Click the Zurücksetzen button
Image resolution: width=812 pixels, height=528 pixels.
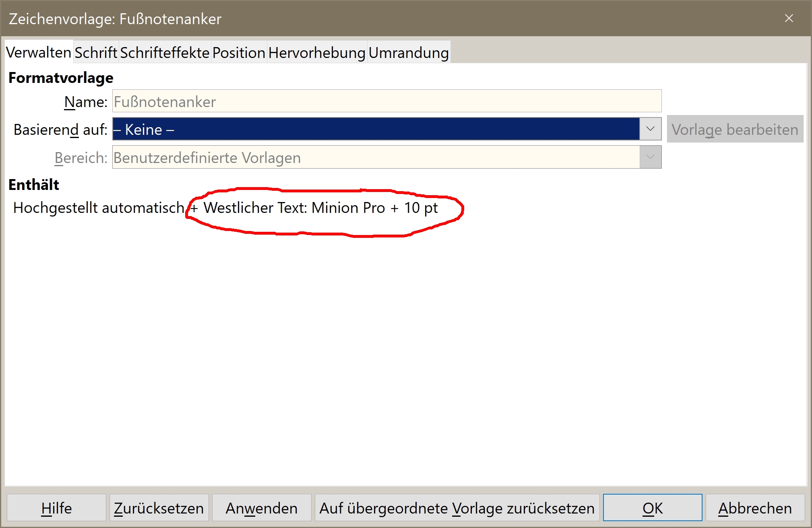[x=159, y=508]
